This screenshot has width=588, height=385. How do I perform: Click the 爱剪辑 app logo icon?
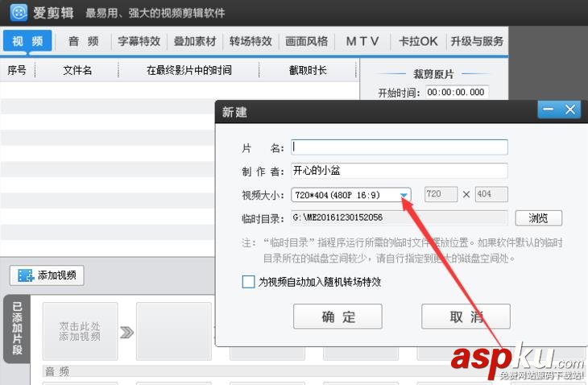(19, 13)
